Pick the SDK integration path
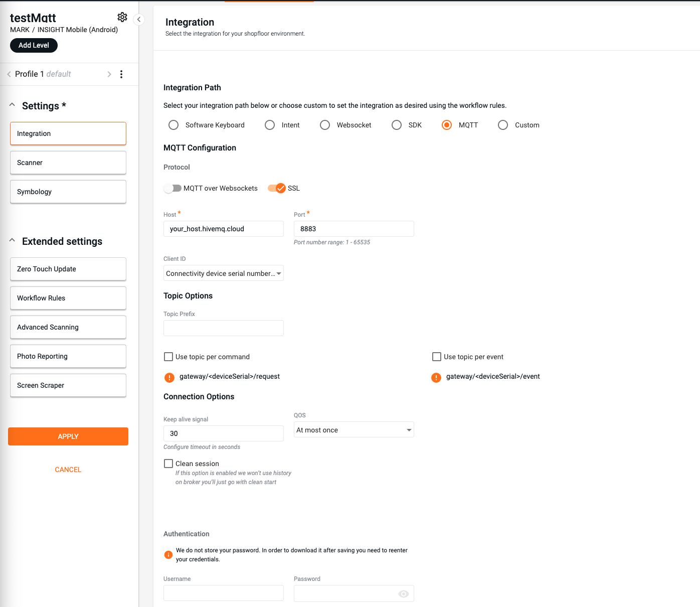 pyautogui.click(x=397, y=125)
